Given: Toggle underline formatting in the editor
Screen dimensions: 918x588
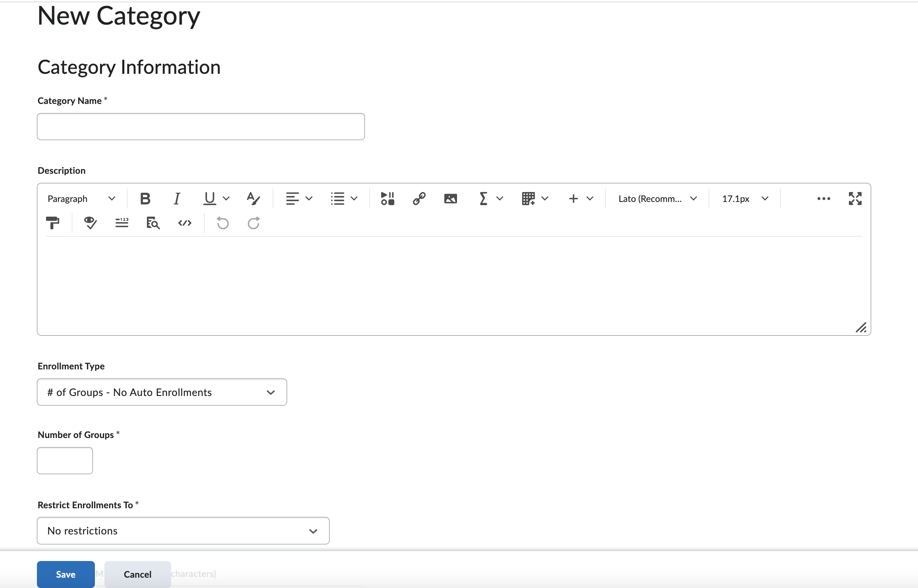Looking at the screenshot, I should pyautogui.click(x=210, y=198).
